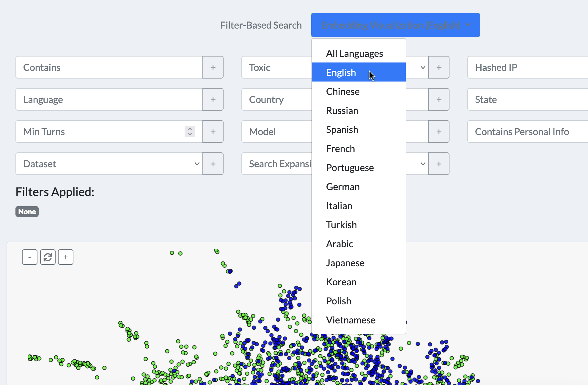Select Chinese from language menu
The width and height of the screenshot is (588, 385).
[343, 92]
